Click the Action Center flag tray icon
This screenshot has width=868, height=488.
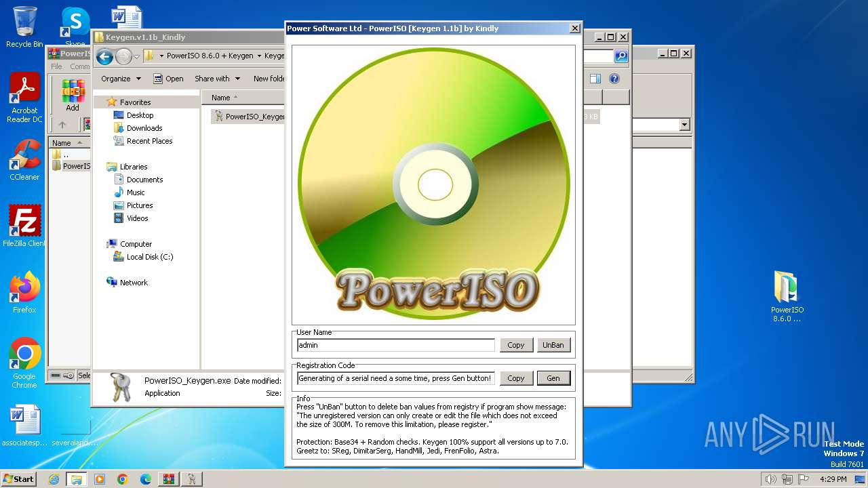(804, 479)
